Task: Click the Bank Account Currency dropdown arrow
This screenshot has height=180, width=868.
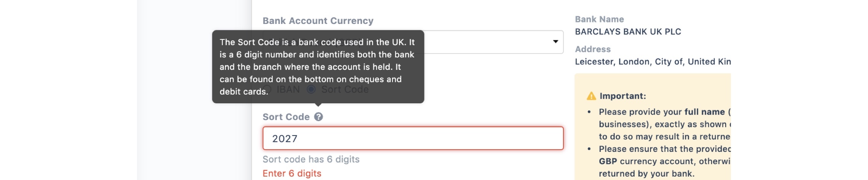Action: click(555, 42)
